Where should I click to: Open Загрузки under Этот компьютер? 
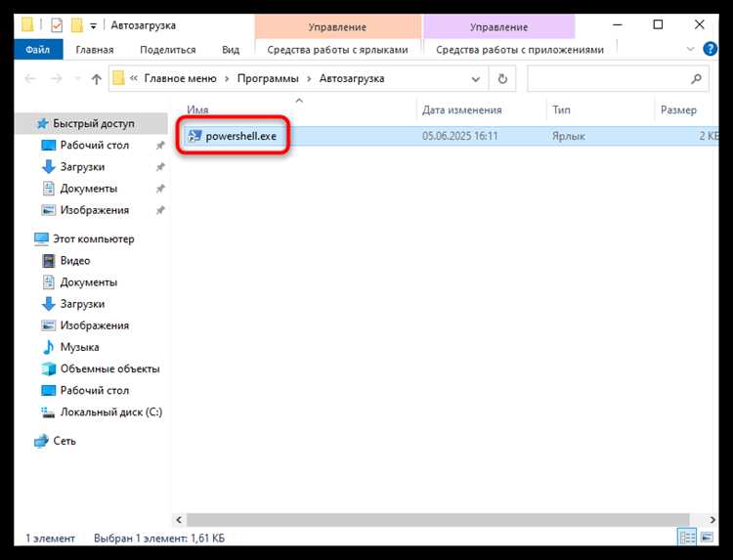tap(82, 304)
